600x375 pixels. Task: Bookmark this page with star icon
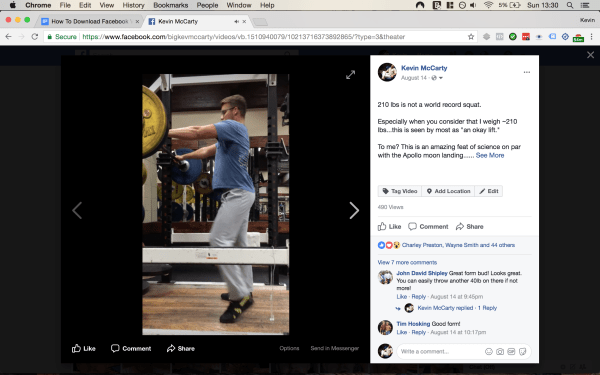pyautogui.click(x=471, y=37)
